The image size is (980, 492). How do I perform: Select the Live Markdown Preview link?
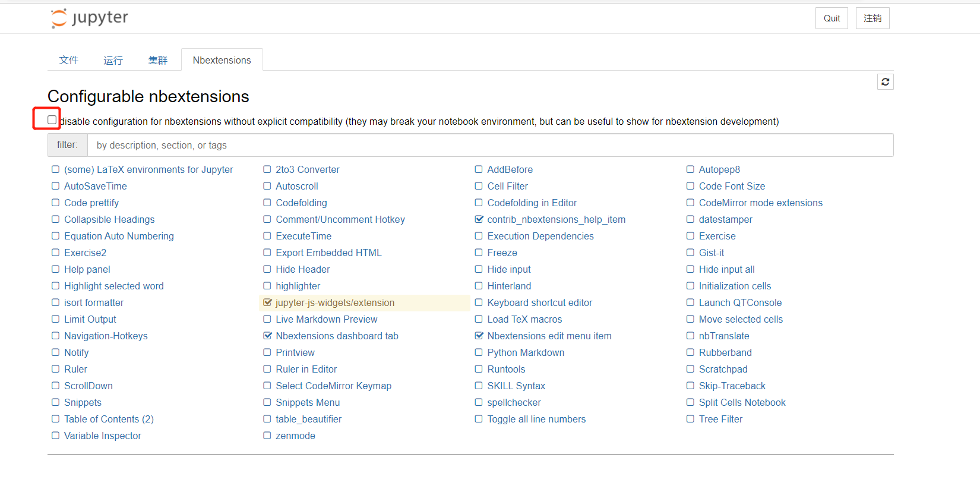pos(327,319)
